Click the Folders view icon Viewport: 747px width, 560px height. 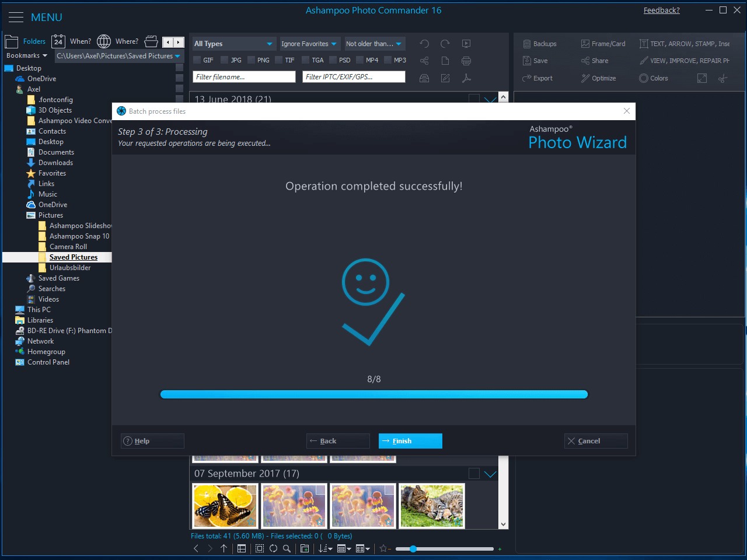coord(12,41)
